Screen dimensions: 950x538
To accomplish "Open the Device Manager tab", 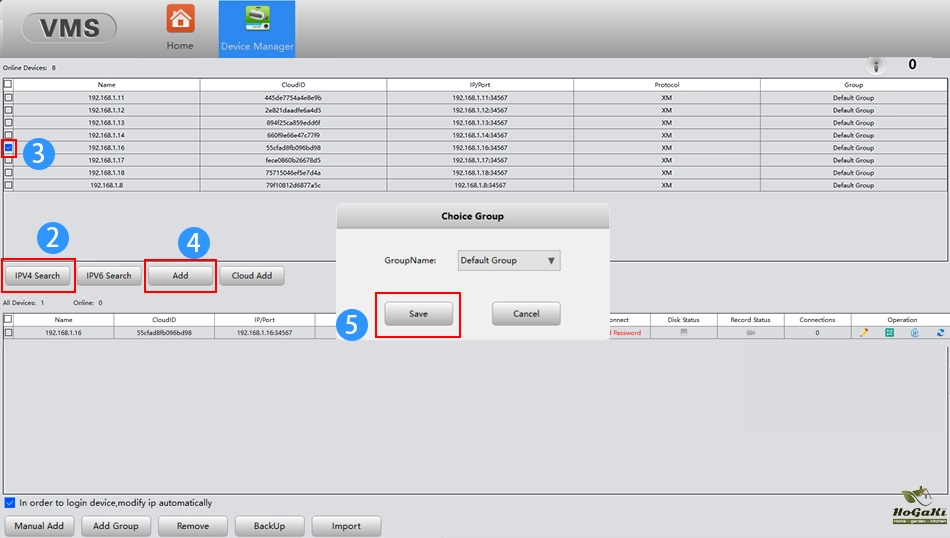I will 257,28.
